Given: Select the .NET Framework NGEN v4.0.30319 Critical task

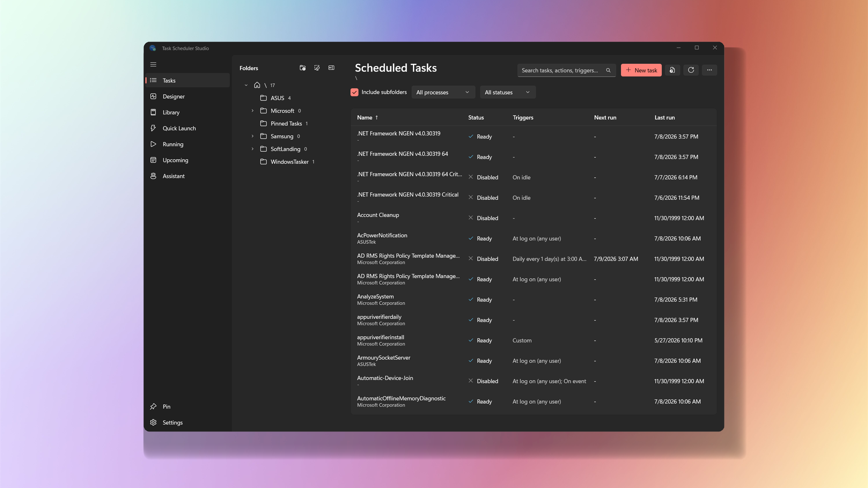Looking at the screenshot, I should [x=534, y=198].
